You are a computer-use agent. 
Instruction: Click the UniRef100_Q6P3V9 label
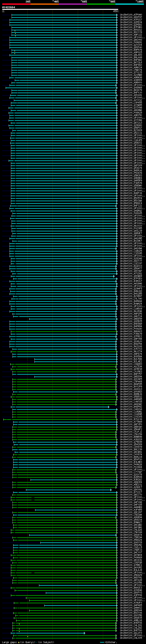131,165
